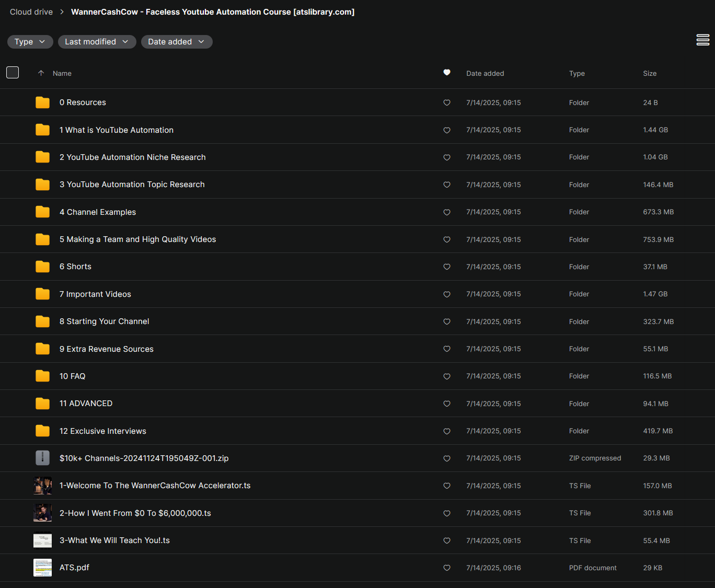Open the Date added filter dropdown
Image resolution: width=715 pixels, height=588 pixels.
[176, 42]
